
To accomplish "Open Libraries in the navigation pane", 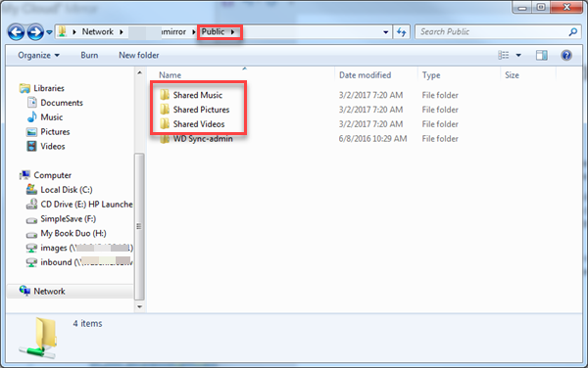I will point(49,88).
